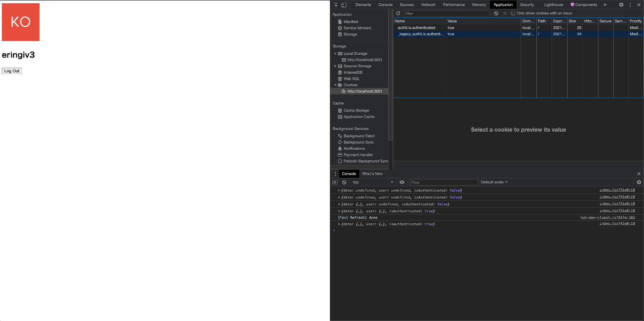Open hot-dev-client.js source link
This screenshot has height=321, width=644.
point(608,217)
